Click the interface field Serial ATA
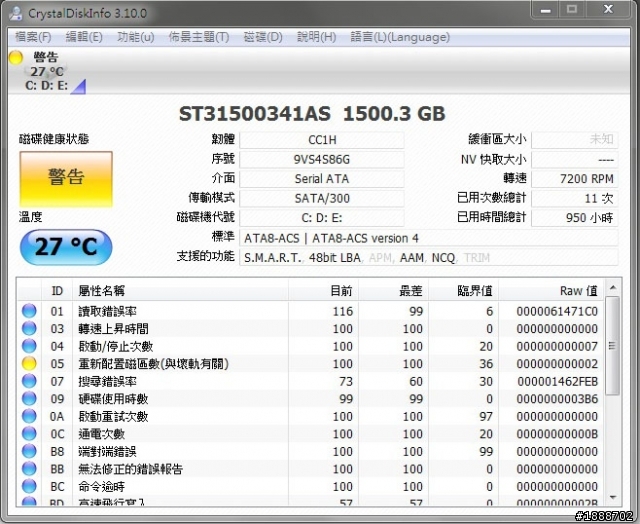Image resolution: width=640 pixels, height=524 pixels. pos(322,179)
